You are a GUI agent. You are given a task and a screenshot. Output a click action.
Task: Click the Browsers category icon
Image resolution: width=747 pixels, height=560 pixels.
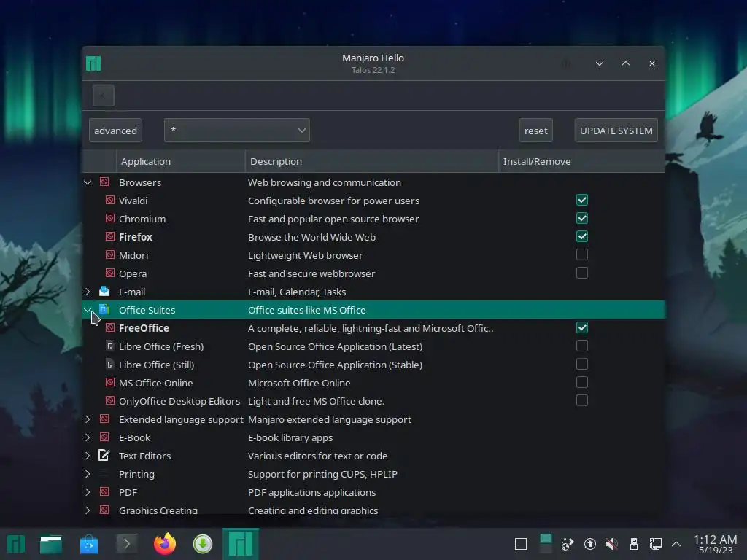104,182
